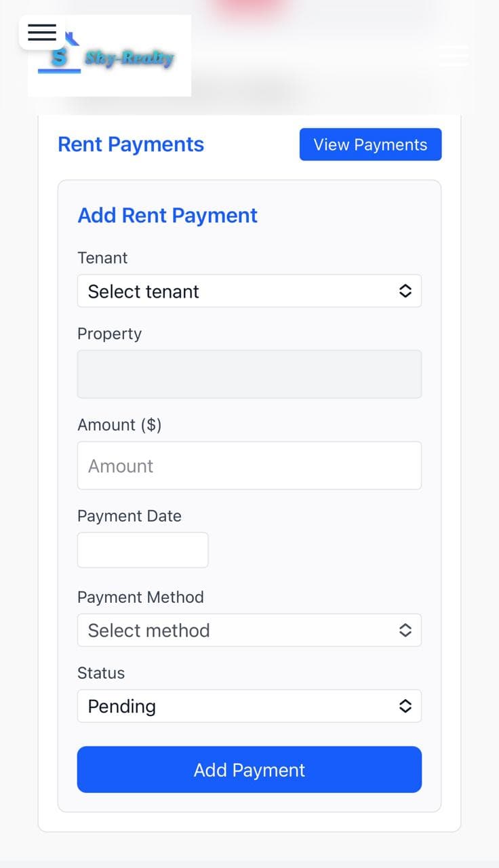This screenshot has height=868, width=499.
Task: Click the Status field chevron icon
Action: 405,706
